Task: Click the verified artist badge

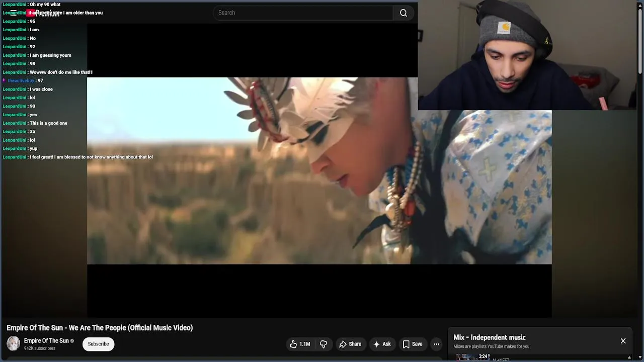Action: click(x=72, y=341)
